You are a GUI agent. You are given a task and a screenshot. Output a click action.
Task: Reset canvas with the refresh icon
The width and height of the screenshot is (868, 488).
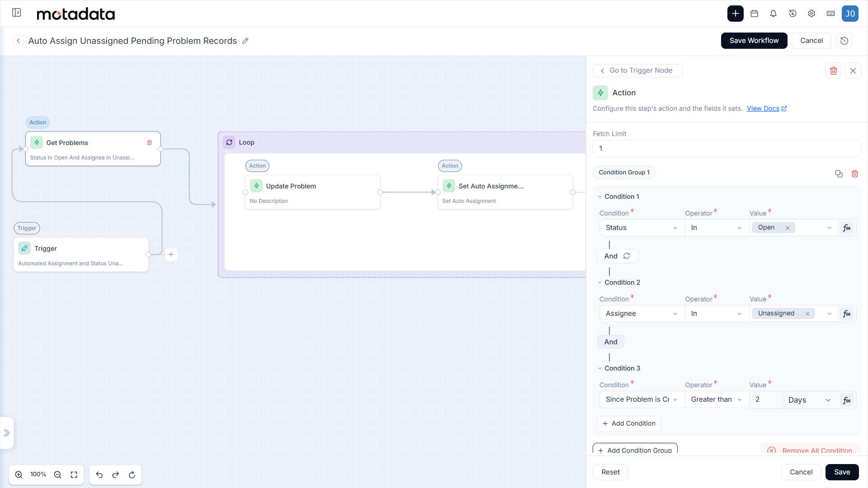pyautogui.click(x=132, y=474)
